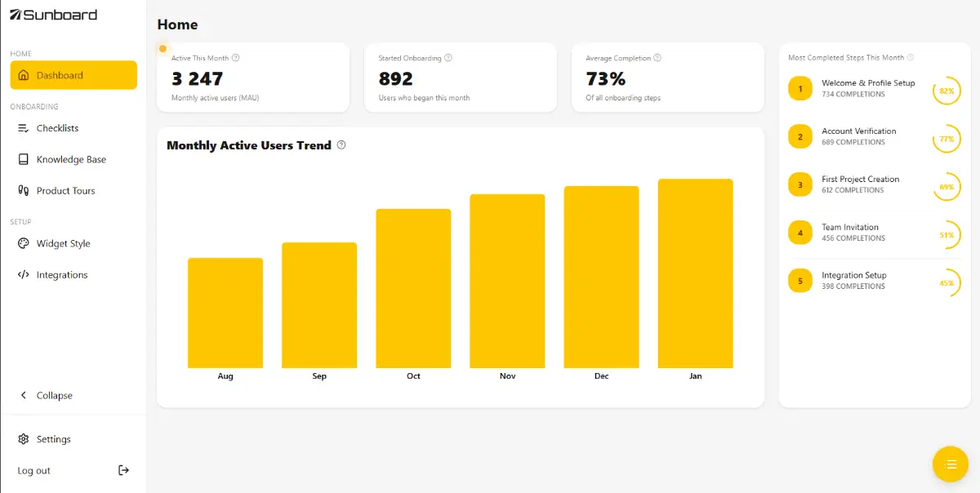Click the Log out text link
This screenshot has width=980, height=493.
click(33, 471)
